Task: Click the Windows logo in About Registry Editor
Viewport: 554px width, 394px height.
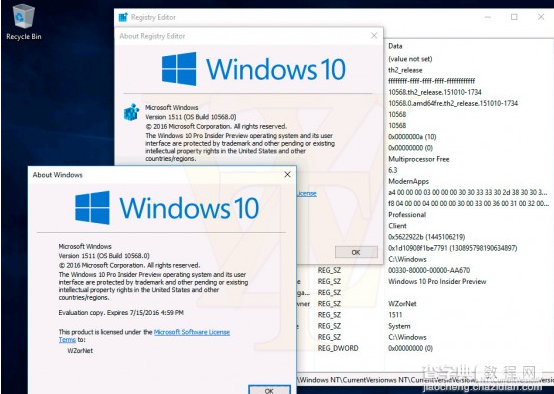Action: (179, 69)
